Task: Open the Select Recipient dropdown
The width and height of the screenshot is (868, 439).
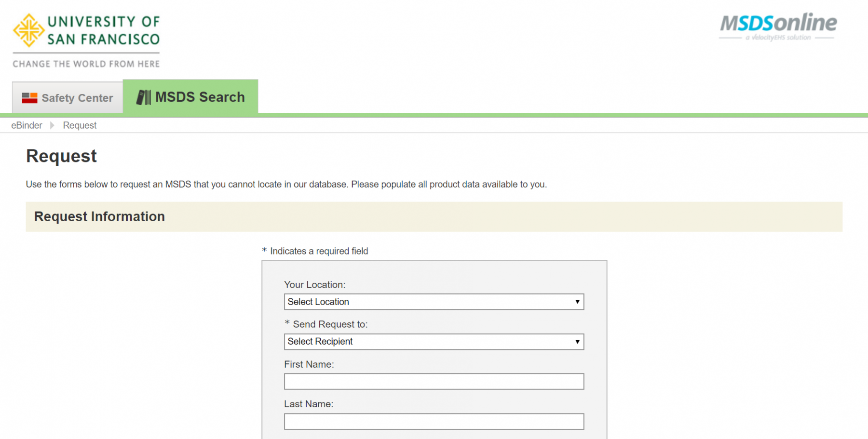Action: (x=434, y=342)
